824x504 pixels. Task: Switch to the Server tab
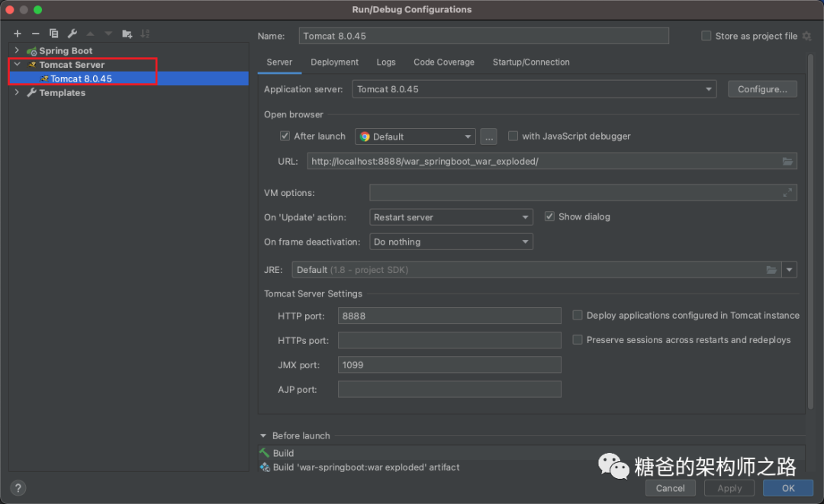(279, 62)
